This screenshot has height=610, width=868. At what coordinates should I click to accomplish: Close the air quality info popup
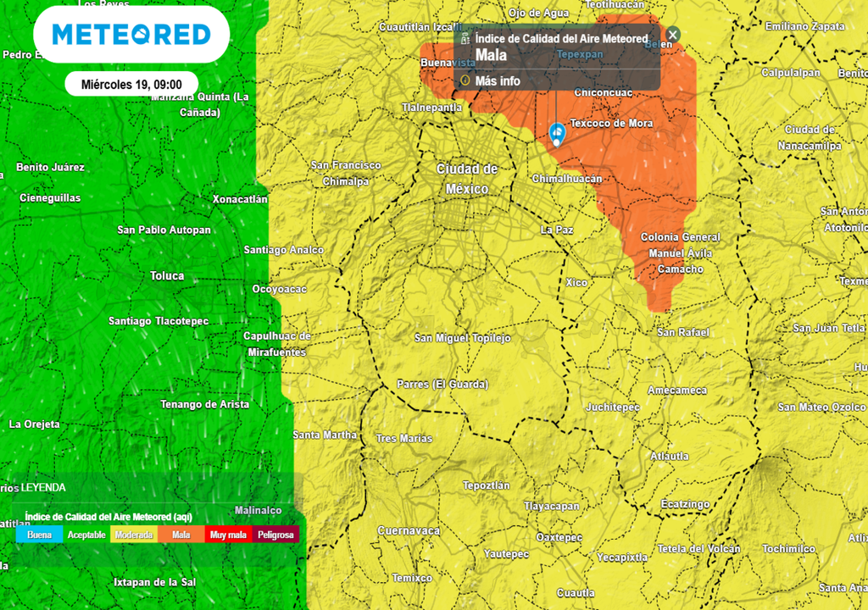pos(672,35)
